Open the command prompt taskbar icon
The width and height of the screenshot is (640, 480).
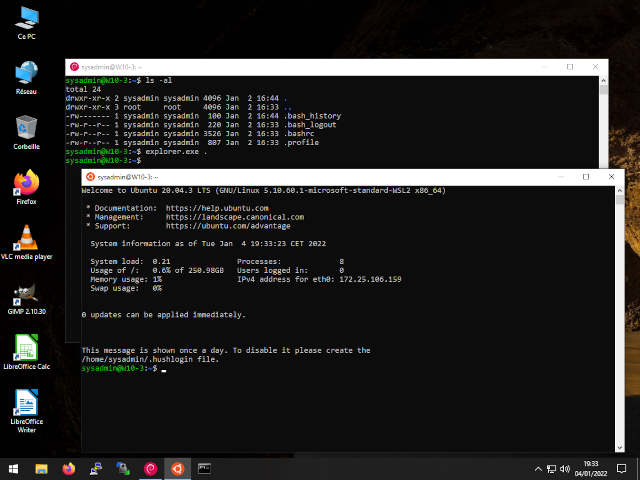204,469
